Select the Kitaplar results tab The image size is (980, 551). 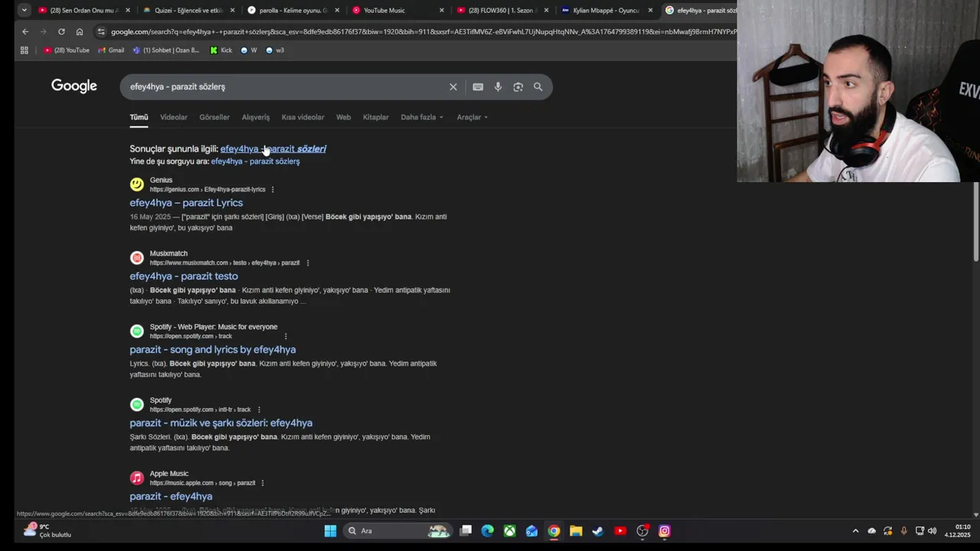coord(375,117)
